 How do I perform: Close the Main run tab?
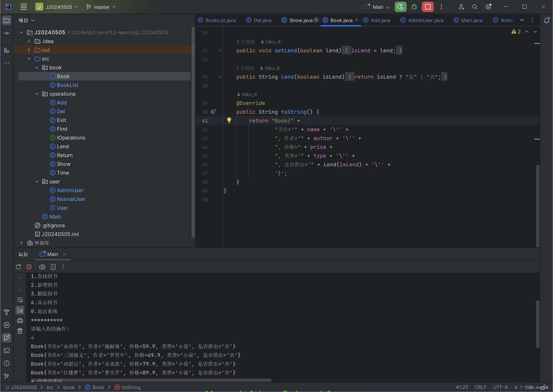pos(65,254)
